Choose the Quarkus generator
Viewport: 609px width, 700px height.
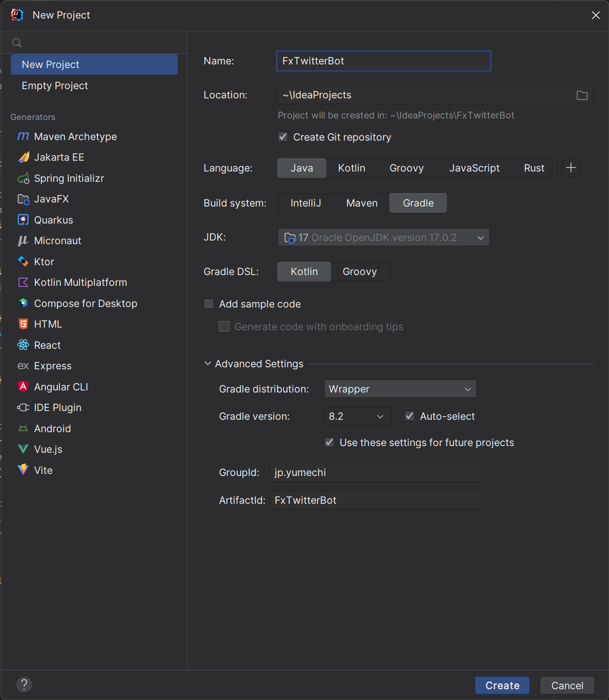(x=53, y=220)
